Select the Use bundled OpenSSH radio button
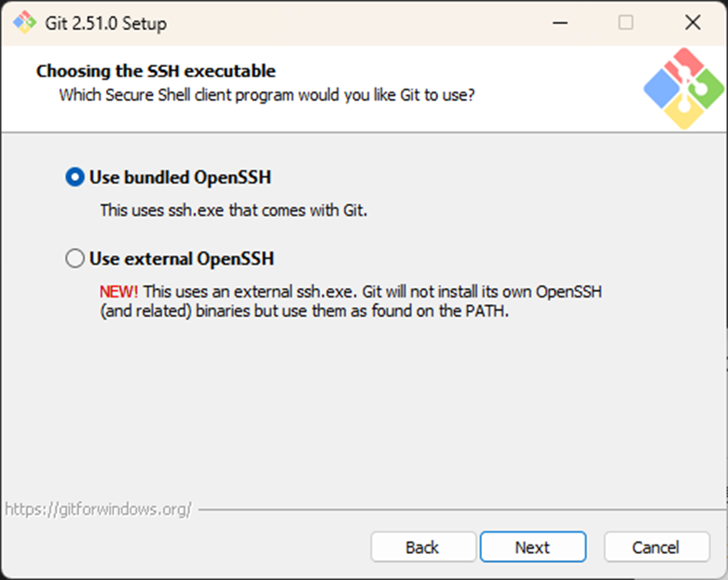 tap(75, 177)
